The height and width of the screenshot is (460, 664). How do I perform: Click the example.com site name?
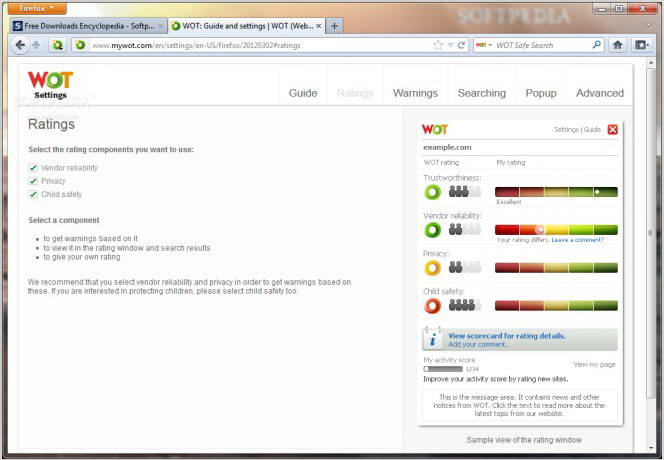tap(447, 147)
